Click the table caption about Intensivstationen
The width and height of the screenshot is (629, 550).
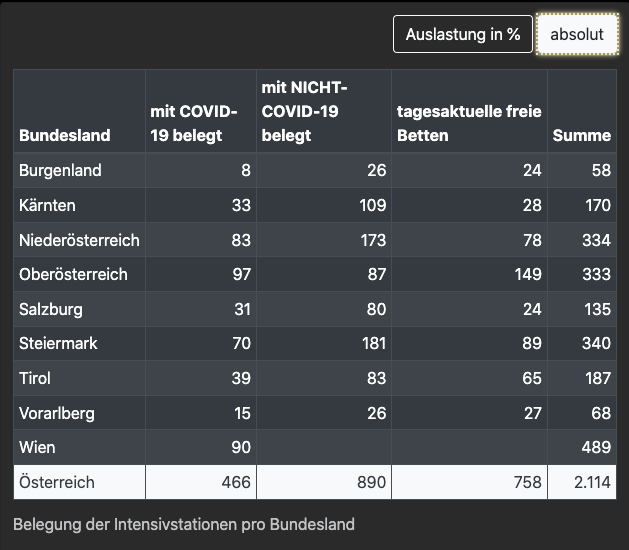coord(184,524)
